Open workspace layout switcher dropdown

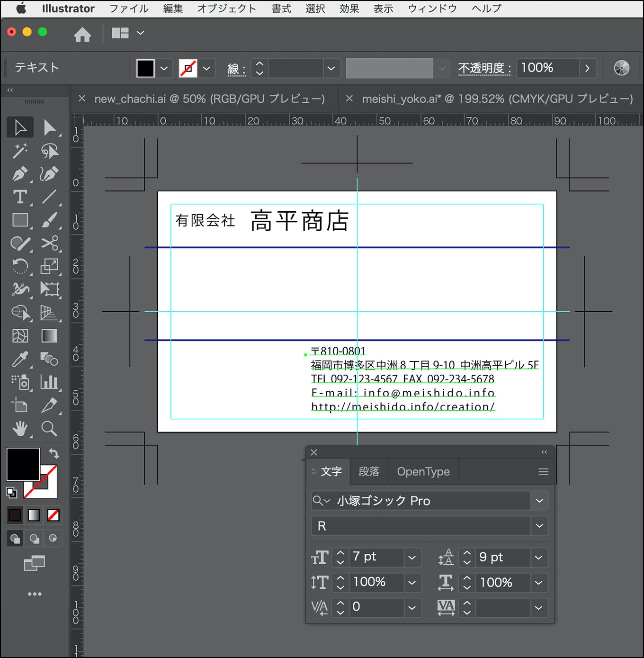(x=140, y=33)
